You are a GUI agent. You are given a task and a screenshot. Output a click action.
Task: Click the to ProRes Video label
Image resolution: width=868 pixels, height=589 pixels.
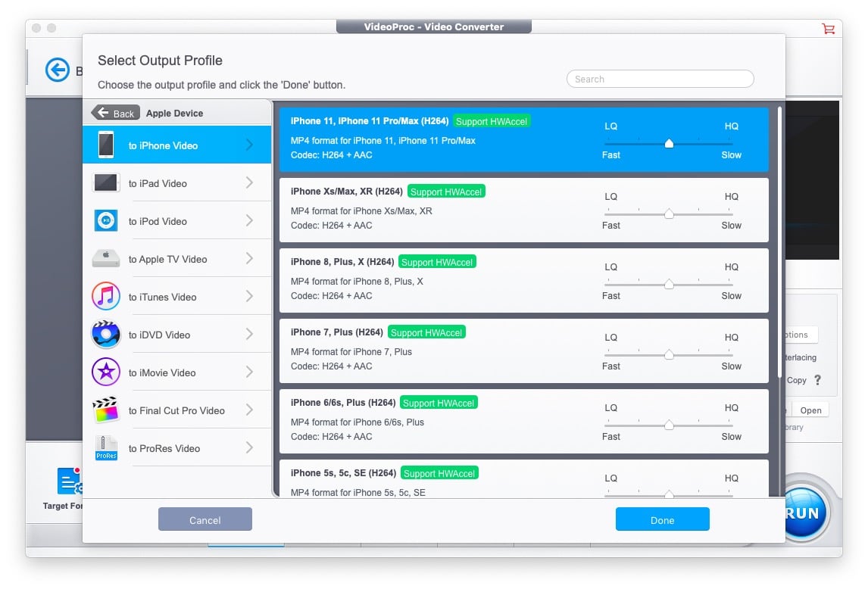[164, 448]
